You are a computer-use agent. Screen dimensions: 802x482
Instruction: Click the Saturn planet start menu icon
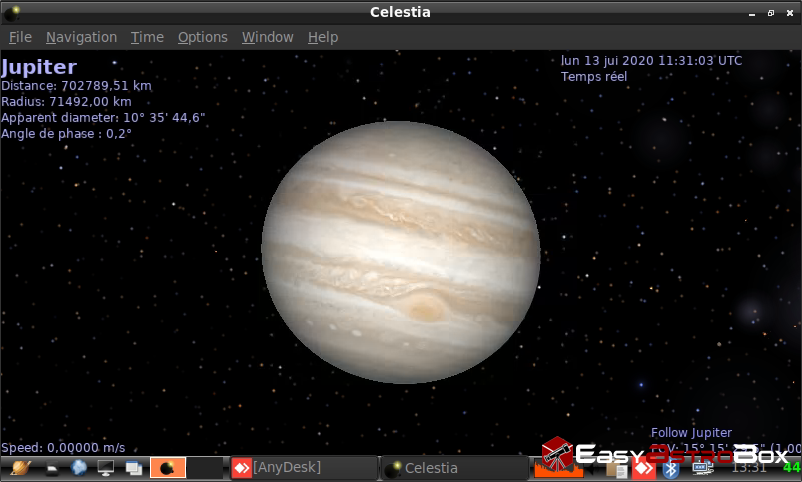21,468
